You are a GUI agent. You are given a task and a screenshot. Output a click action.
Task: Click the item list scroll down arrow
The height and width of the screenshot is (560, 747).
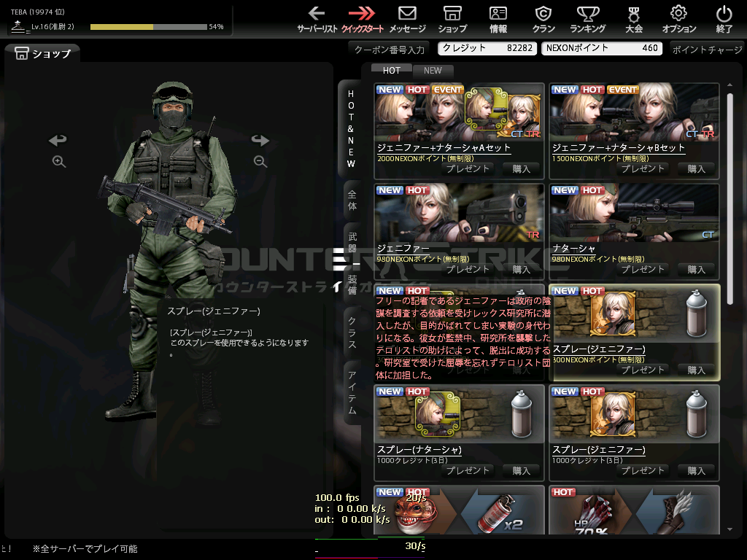pyautogui.click(x=729, y=529)
